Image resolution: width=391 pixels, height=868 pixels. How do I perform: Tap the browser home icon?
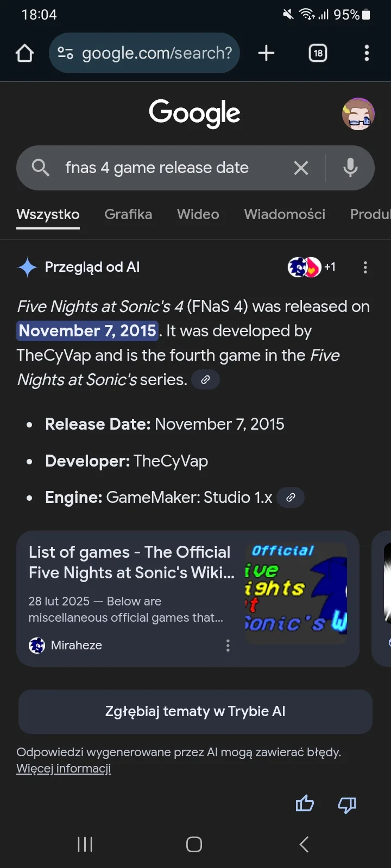point(25,53)
